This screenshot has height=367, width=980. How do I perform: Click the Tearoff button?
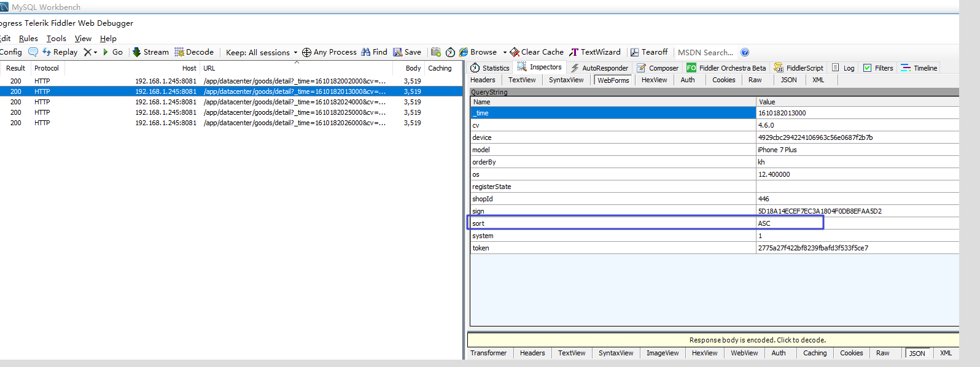(649, 52)
